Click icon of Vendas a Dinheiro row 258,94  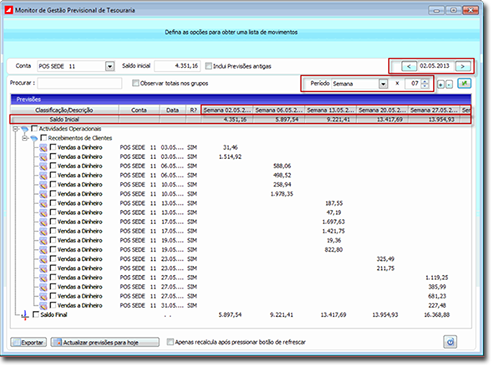(43, 185)
